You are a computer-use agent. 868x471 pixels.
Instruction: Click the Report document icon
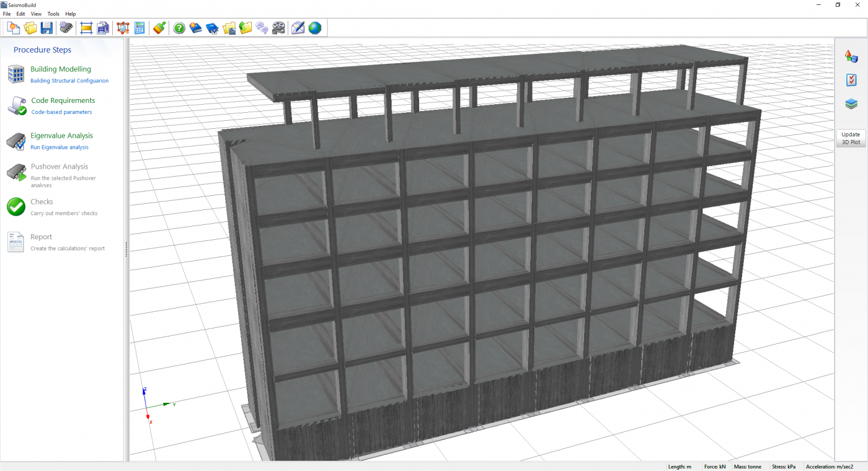pos(15,242)
